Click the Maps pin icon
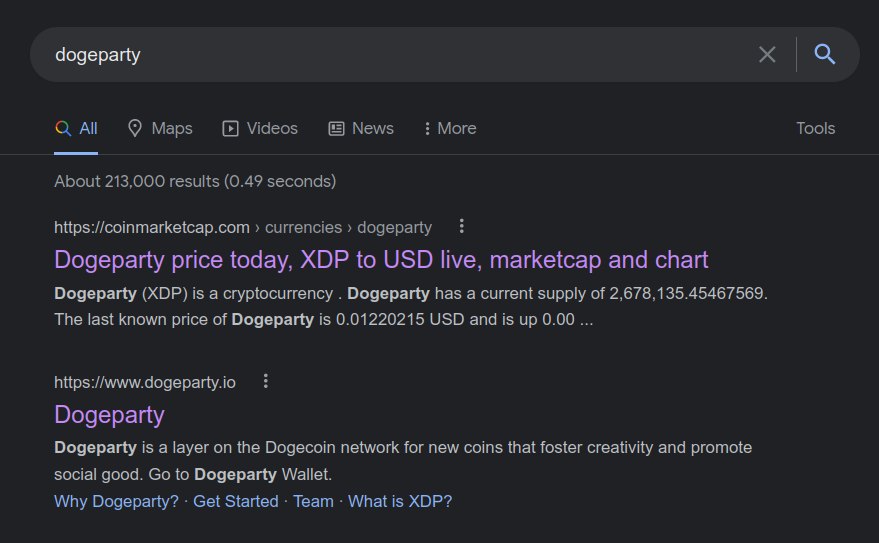 point(135,128)
